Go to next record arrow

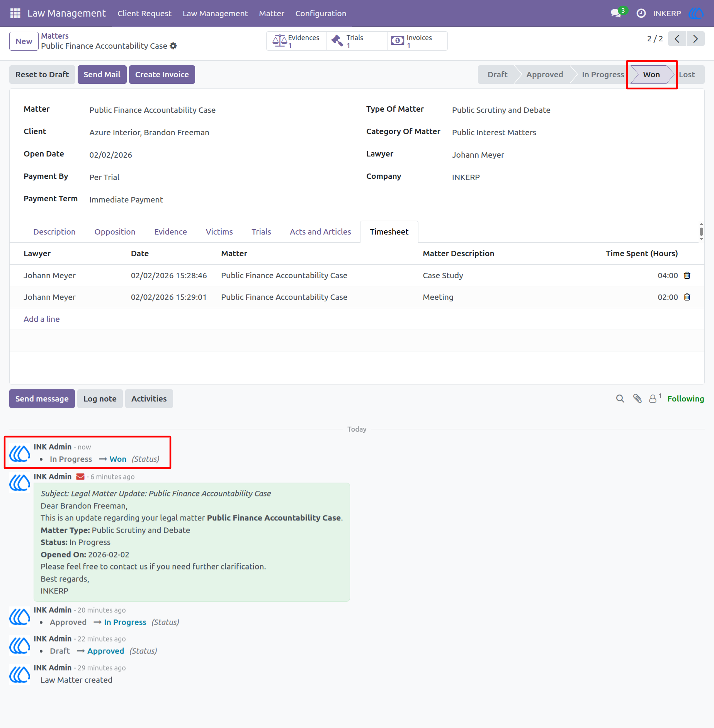(x=695, y=39)
